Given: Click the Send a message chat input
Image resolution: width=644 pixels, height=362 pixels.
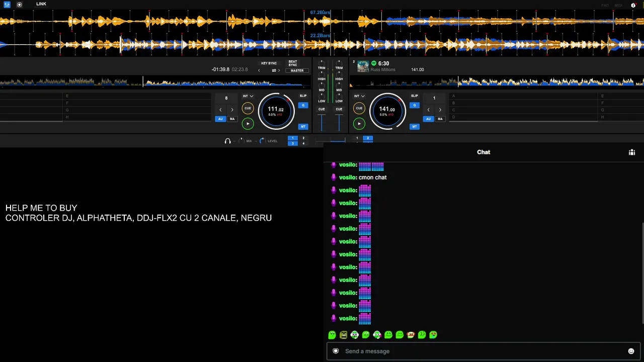Looking at the screenshot, I should click(484, 351).
